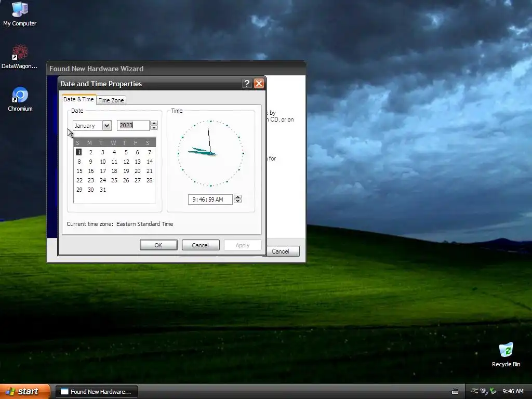
Task: Select day 22 in the calendar
Action: click(79, 180)
